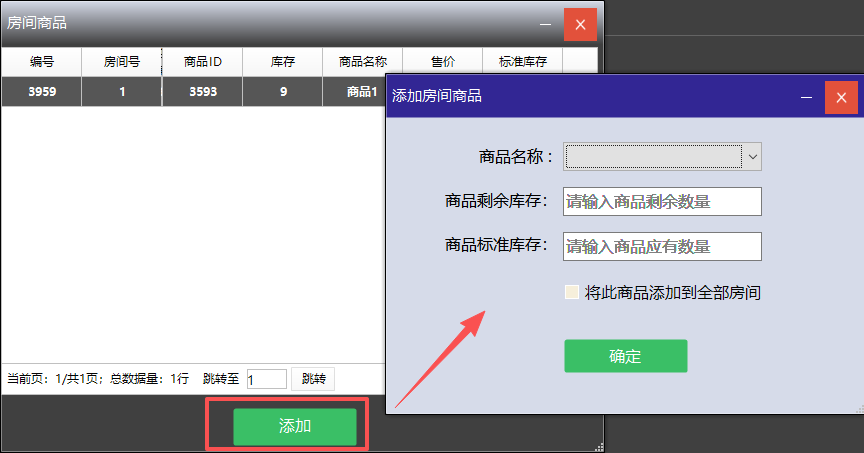Viewport: 864px width, 453px height.
Task: Click the 标准库存 column header
Action: [x=522, y=62]
